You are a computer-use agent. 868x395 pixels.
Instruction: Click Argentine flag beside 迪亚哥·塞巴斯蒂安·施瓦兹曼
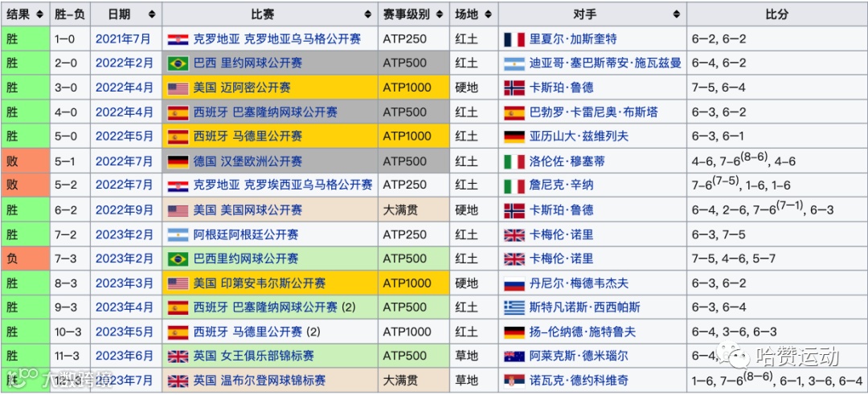click(x=514, y=63)
